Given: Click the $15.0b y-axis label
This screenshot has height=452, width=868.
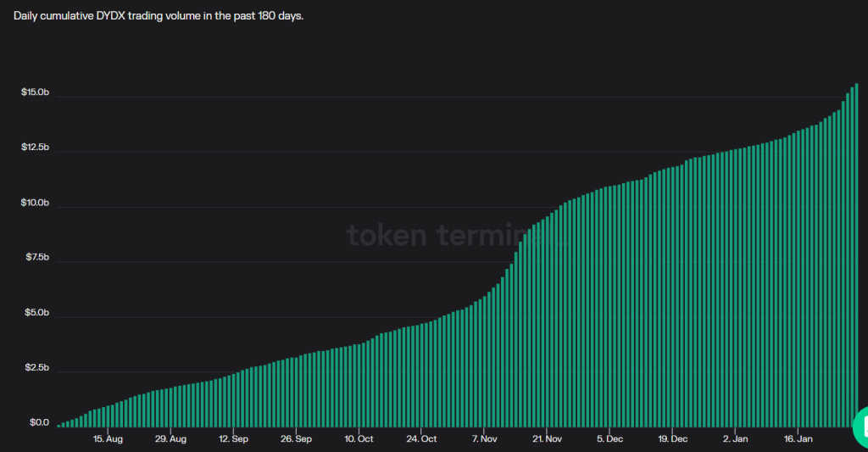Looking at the screenshot, I should click(35, 92).
